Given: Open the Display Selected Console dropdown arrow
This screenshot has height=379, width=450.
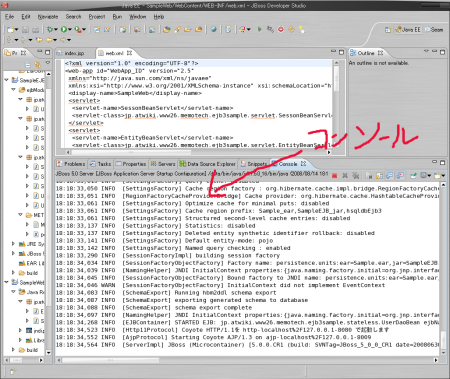Looking at the screenshot, I should pyautogui.click(x=430, y=175).
